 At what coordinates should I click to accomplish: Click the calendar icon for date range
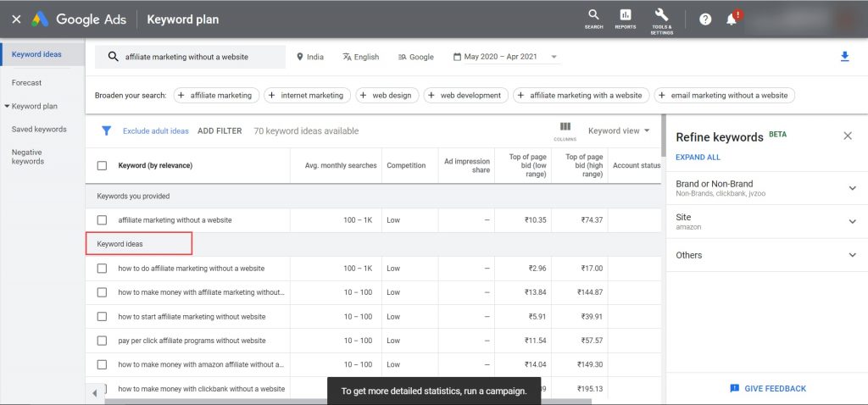pos(457,57)
